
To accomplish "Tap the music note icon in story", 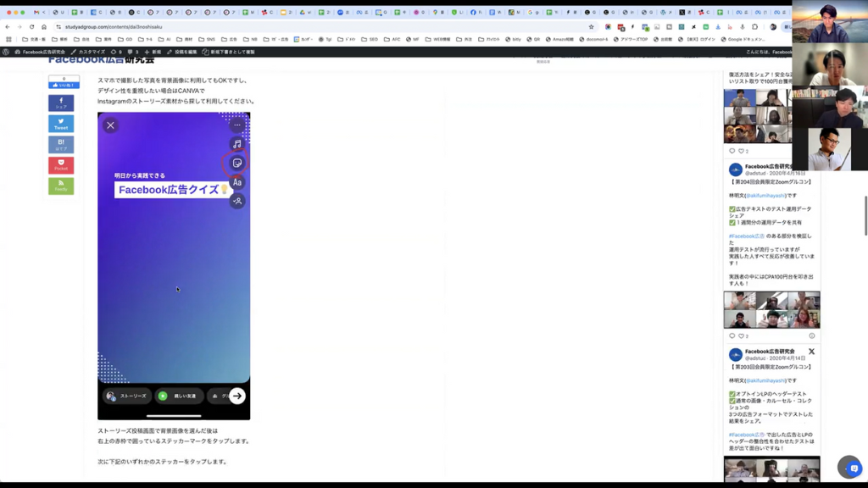I will pyautogui.click(x=237, y=144).
